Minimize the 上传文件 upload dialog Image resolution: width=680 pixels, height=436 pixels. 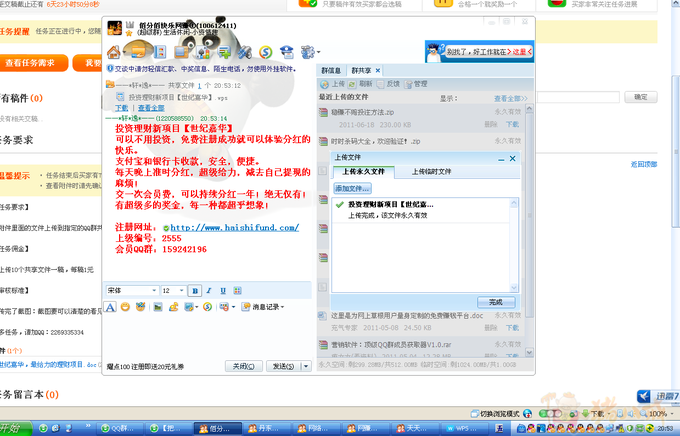tap(501, 159)
